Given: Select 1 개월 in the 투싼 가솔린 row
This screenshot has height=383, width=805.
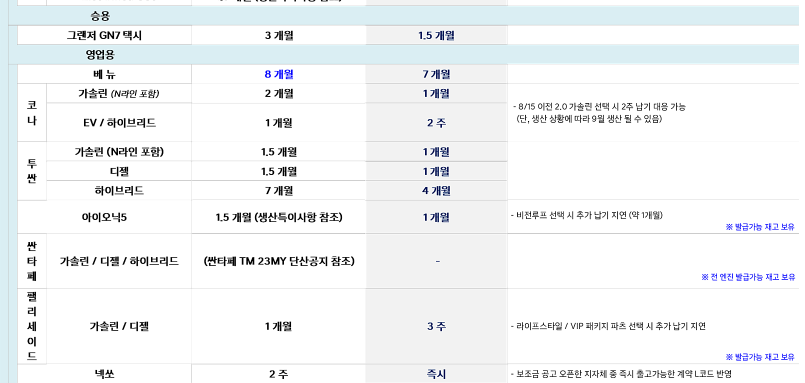Looking at the screenshot, I should (x=436, y=151).
